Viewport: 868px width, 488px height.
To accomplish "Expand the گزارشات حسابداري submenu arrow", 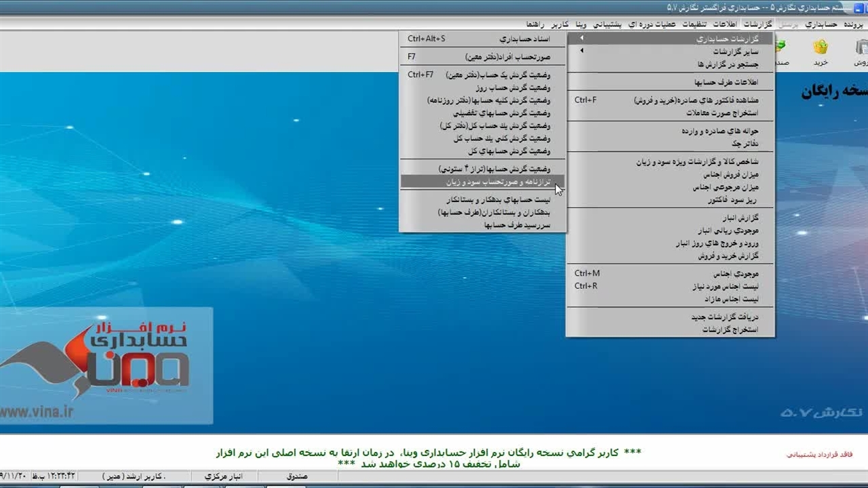I will [581, 39].
